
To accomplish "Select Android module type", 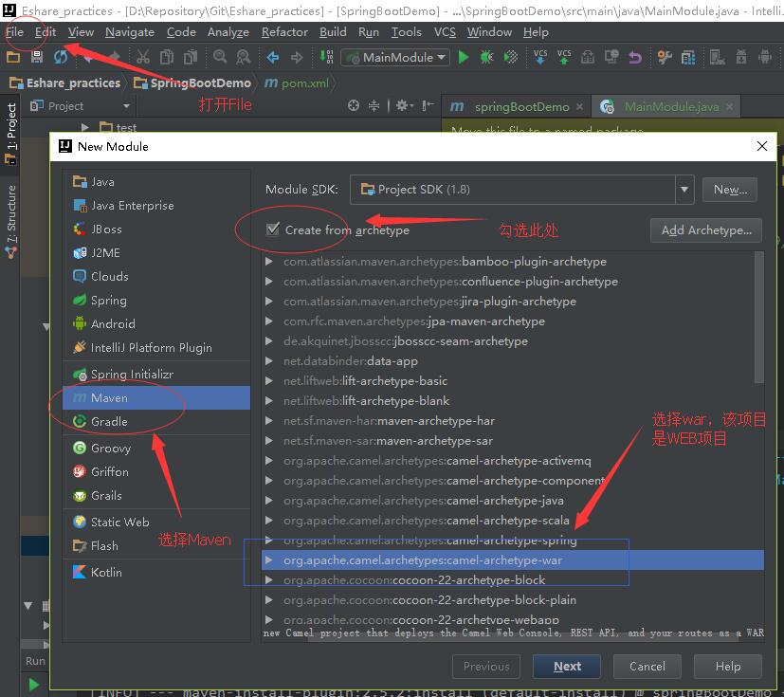I will click(x=156, y=324).
